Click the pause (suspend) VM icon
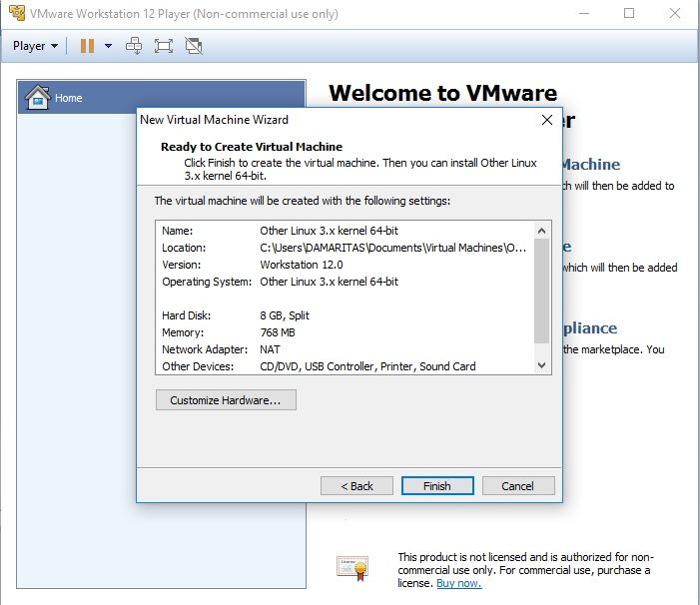Screen dimensions: 700x605 pos(87,46)
